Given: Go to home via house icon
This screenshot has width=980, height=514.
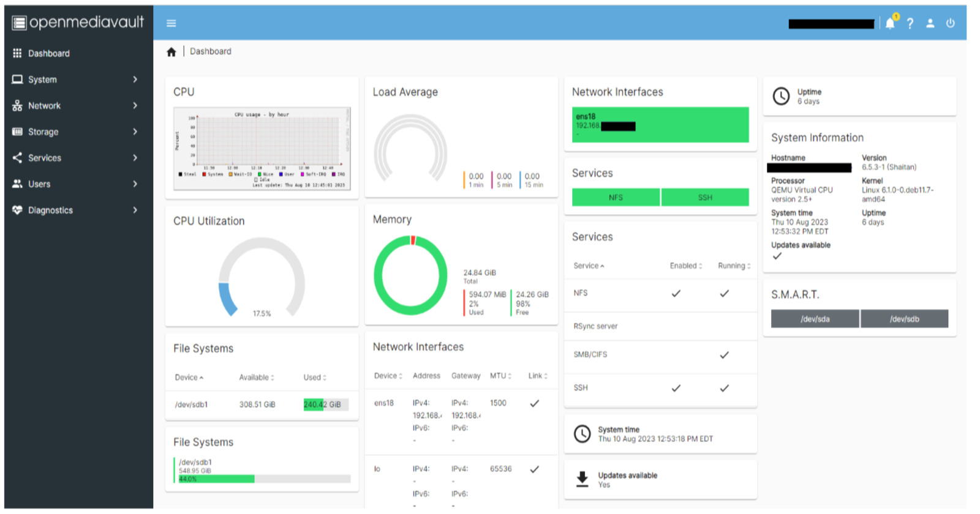Looking at the screenshot, I should coord(171,52).
